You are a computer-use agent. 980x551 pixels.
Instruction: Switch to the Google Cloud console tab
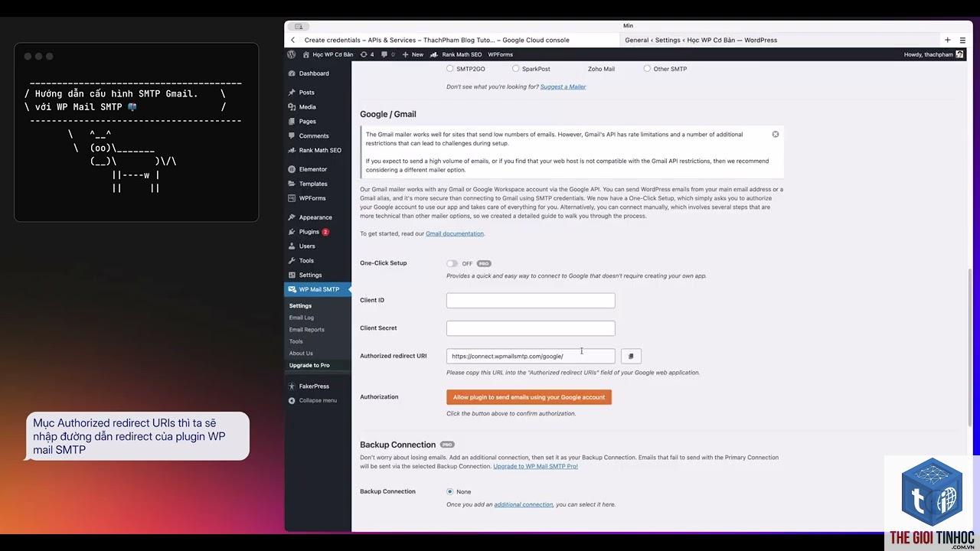point(436,40)
